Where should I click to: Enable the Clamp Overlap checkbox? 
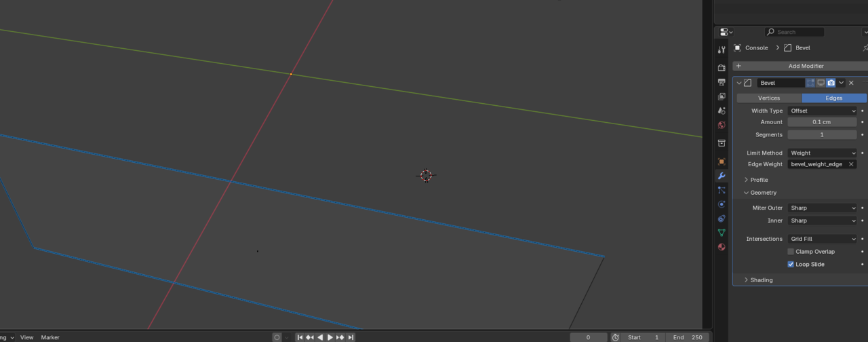tap(791, 252)
